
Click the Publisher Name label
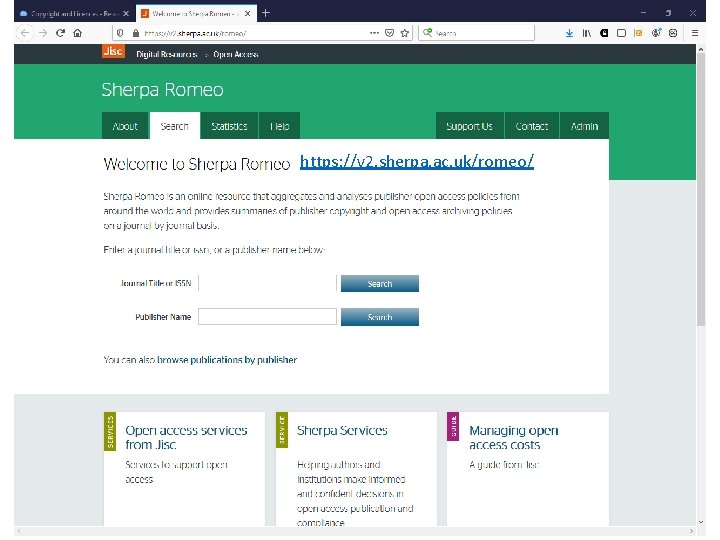[163, 317]
